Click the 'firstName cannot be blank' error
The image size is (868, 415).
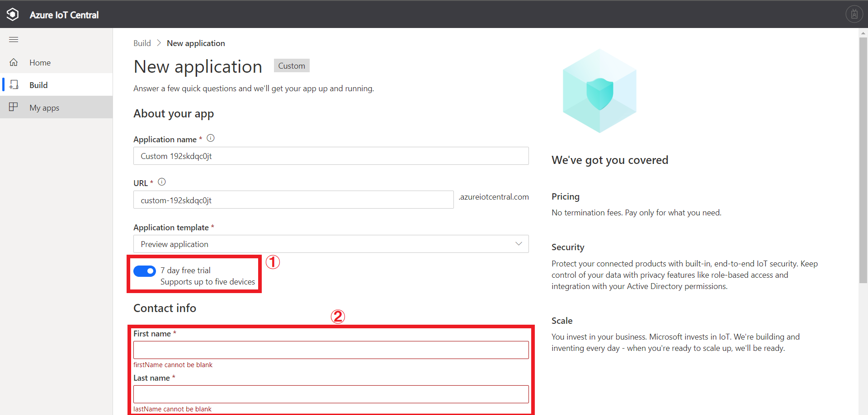click(173, 365)
